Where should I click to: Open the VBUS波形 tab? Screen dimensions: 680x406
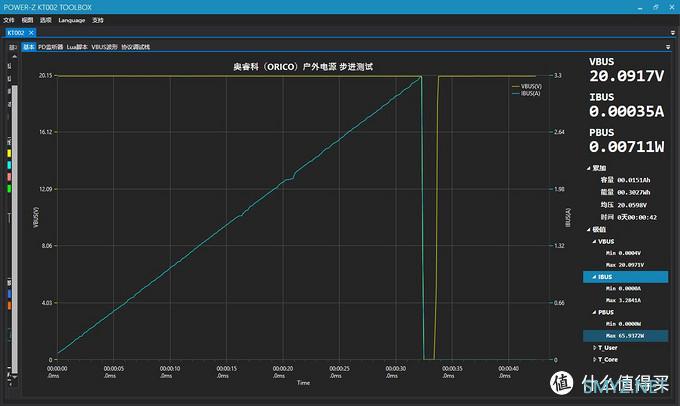pos(104,46)
